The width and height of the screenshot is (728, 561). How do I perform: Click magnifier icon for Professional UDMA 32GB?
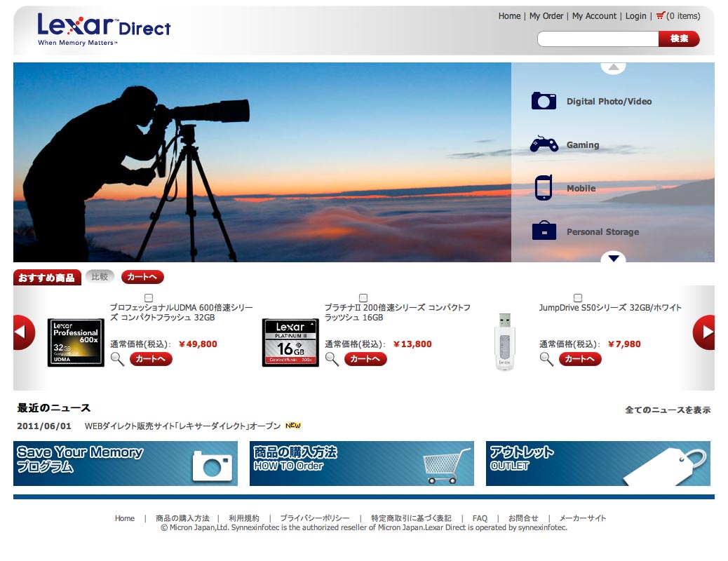[x=117, y=359]
